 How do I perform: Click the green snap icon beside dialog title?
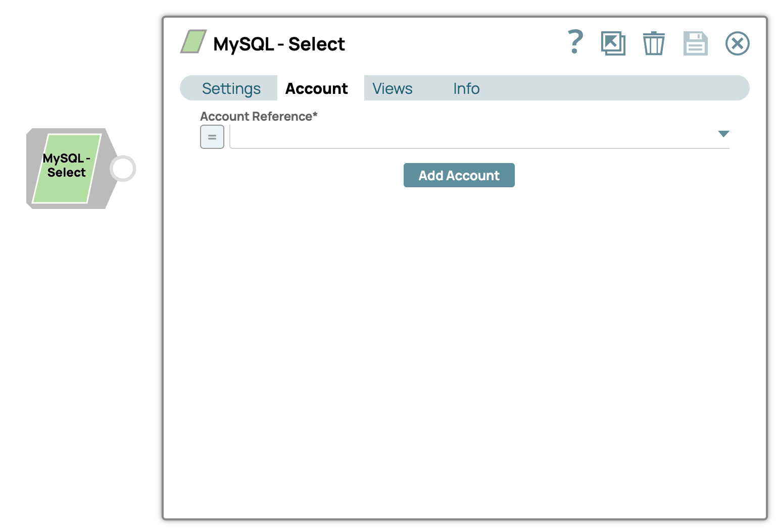[193, 42]
